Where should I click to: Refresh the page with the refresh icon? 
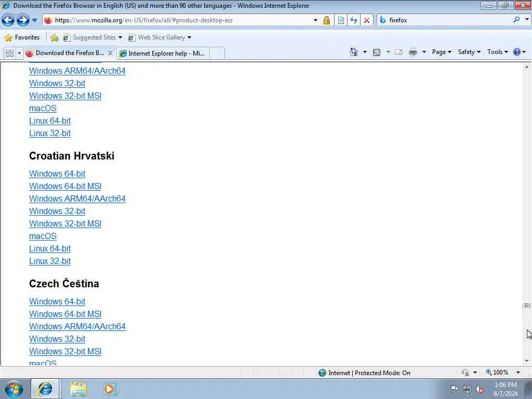[x=353, y=20]
